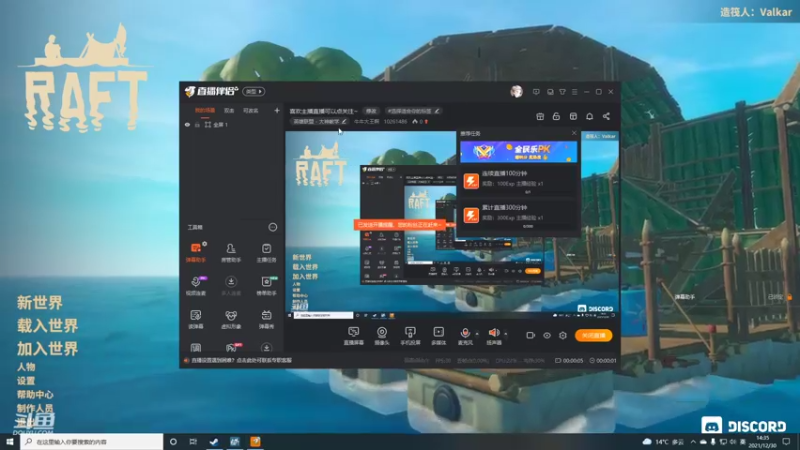The image size is (800, 450).
Task: Select 新世界 in Raft main menu
Action: [40, 303]
